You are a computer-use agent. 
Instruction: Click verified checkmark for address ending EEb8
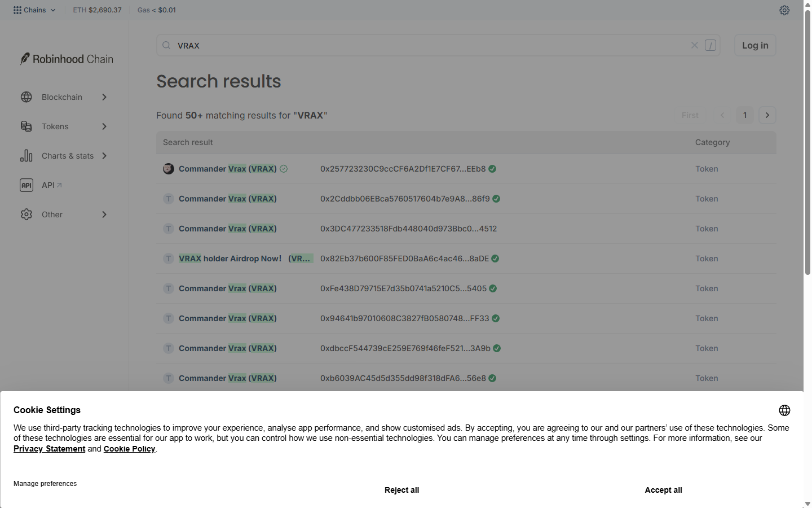(x=492, y=169)
